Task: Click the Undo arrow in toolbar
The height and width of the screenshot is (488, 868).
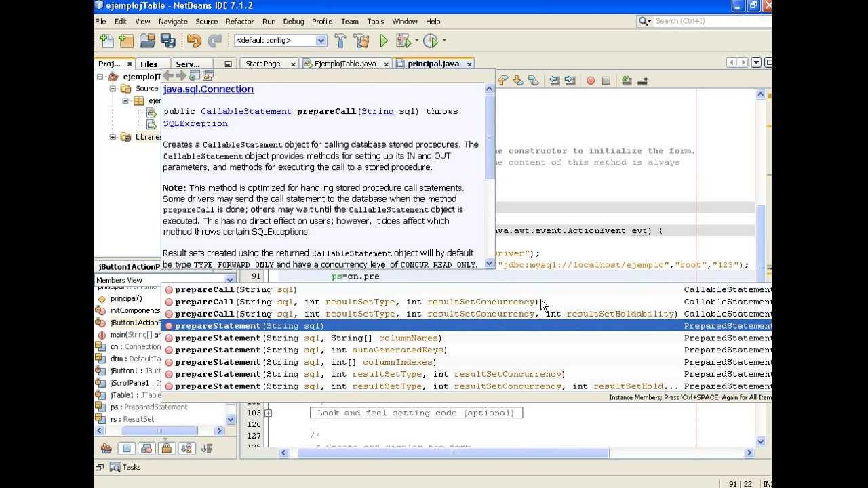Action: coord(194,41)
